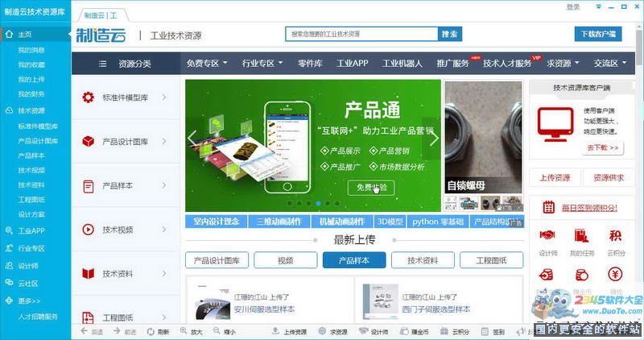Screen dimensions: 644x340
Task: Expand 更多>> in the left sidebar
Action: 29,301
